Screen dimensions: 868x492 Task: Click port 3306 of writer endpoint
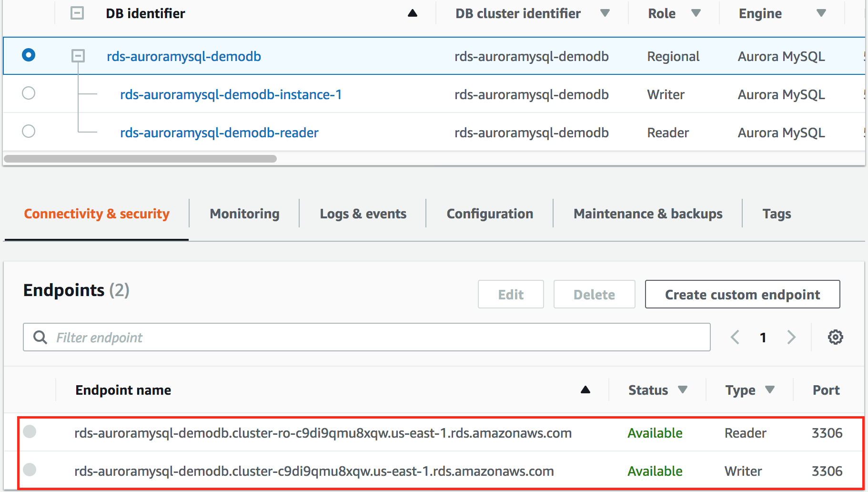pyautogui.click(x=827, y=471)
